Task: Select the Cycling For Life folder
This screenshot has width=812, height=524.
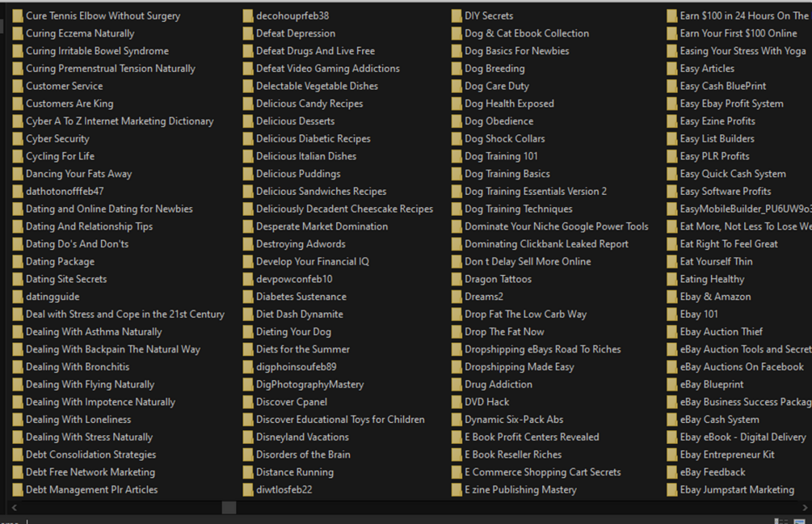Action: coord(60,157)
